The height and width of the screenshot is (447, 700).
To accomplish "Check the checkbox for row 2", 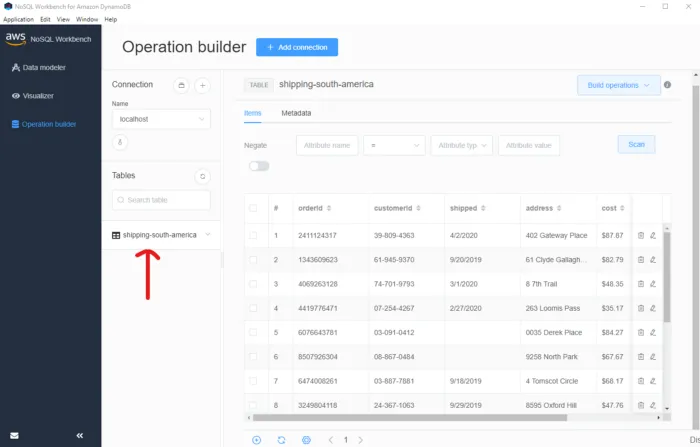I will coord(253,259).
